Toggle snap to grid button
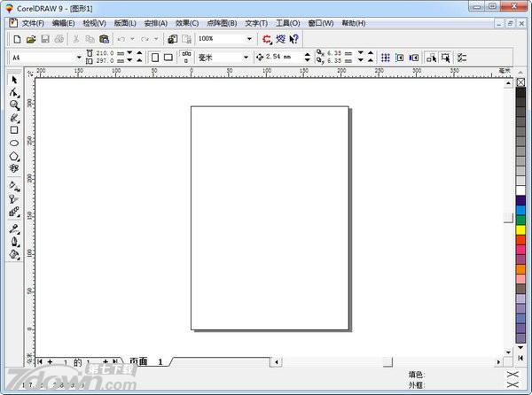 pos(386,58)
